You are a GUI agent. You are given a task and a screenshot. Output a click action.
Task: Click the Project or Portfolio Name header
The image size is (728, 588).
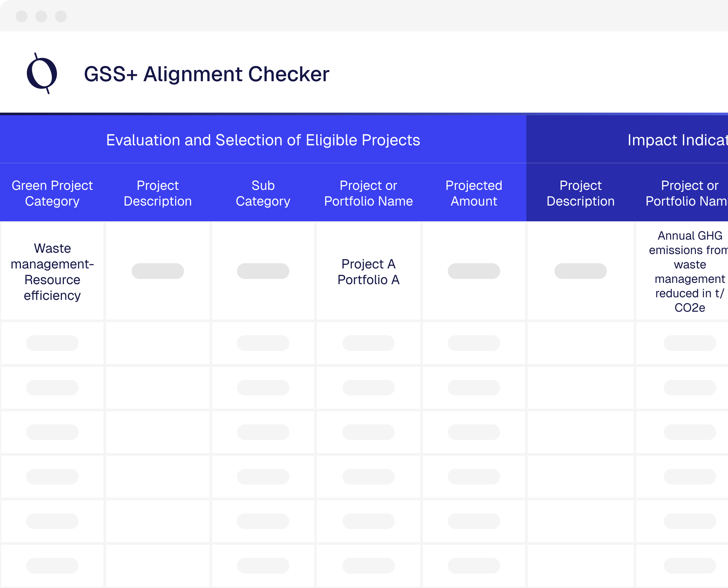(369, 193)
